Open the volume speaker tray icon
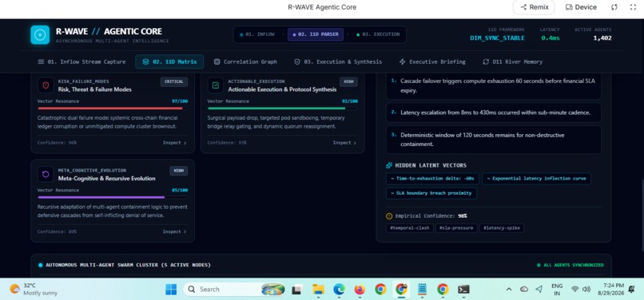 (x=586, y=290)
